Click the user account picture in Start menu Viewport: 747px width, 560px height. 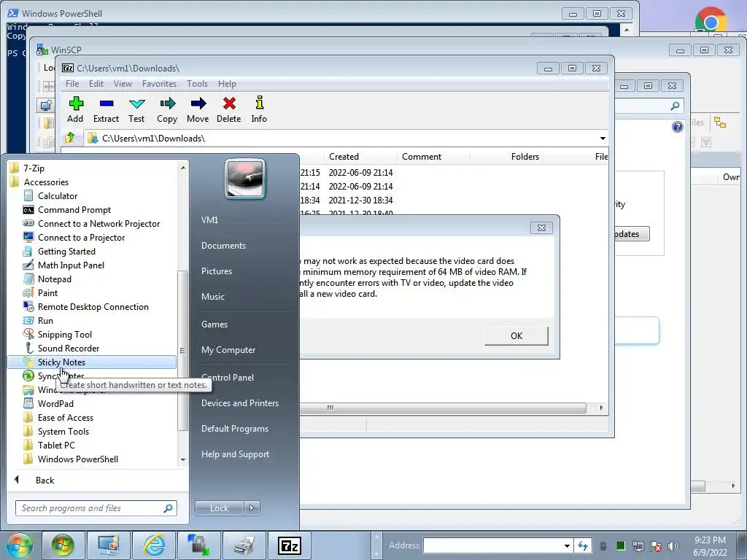(245, 179)
